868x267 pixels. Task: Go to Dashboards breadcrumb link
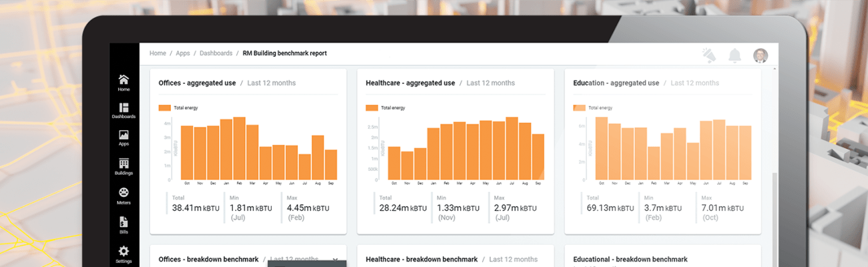[216, 53]
